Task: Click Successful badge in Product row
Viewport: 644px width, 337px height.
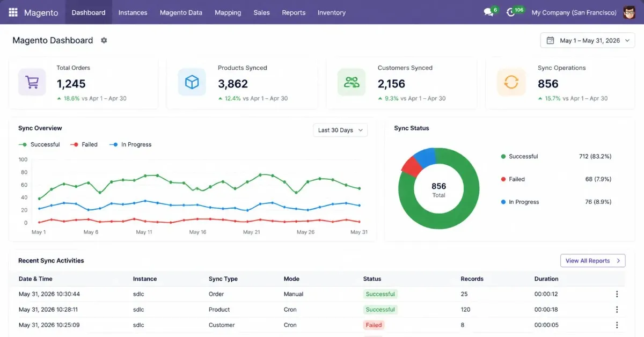Action: [x=380, y=310]
